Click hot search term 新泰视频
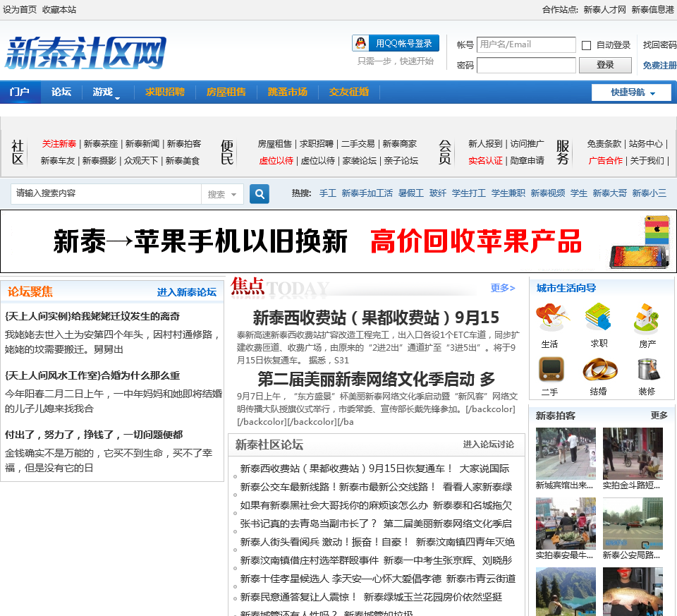Image resolution: width=677 pixels, height=616 pixels. click(x=547, y=193)
